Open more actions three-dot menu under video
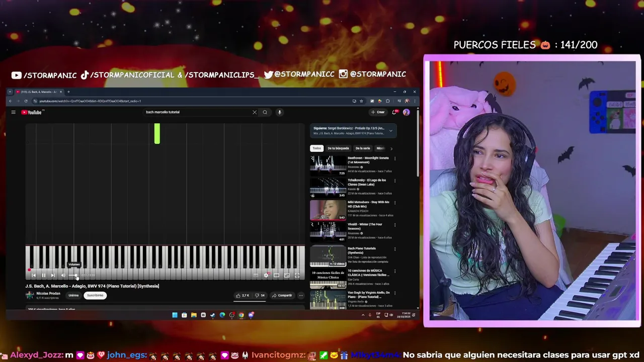Screen dimensions: 644x362 (x=301, y=295)
